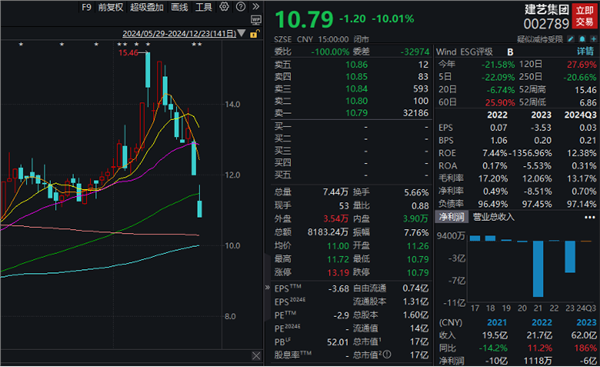Viewport: 600px width, 367px height.
Task: Click 涨停 price 13.19
Action: (x=338, y=273)
